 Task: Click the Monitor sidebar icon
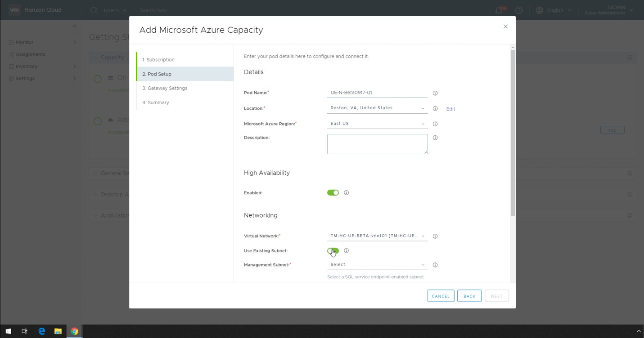click(11, 42)
